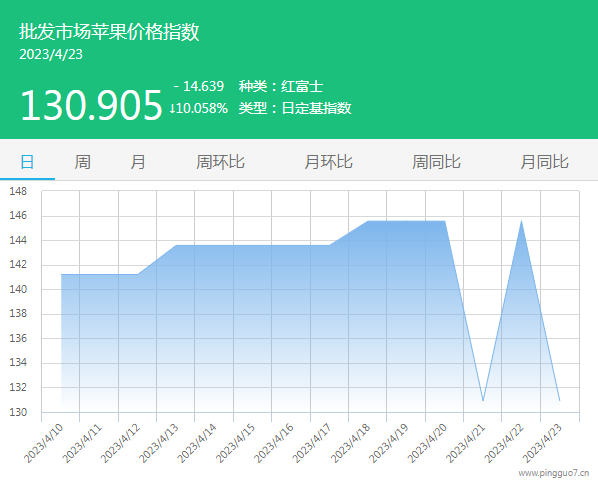
Task: Click the 130.905 index value
Action: 92,105
